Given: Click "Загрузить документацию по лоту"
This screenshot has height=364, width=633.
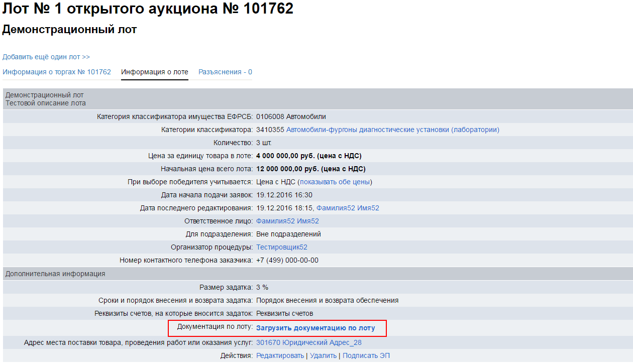Looking at the screenshot, I should 315,328.
